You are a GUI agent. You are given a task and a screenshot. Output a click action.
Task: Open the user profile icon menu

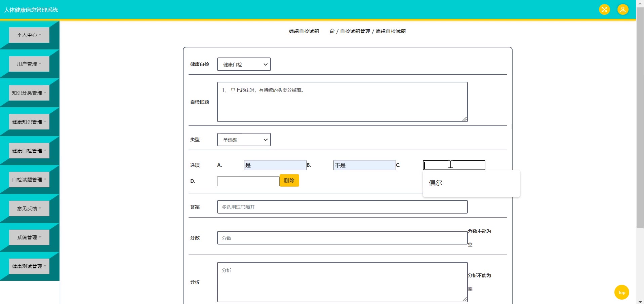click(x=622, y=9)
